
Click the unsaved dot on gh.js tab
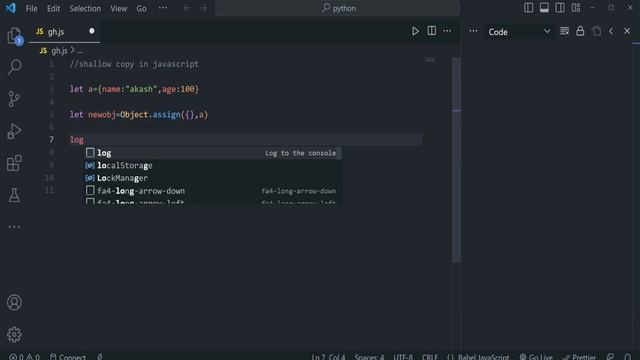point(92,31)
